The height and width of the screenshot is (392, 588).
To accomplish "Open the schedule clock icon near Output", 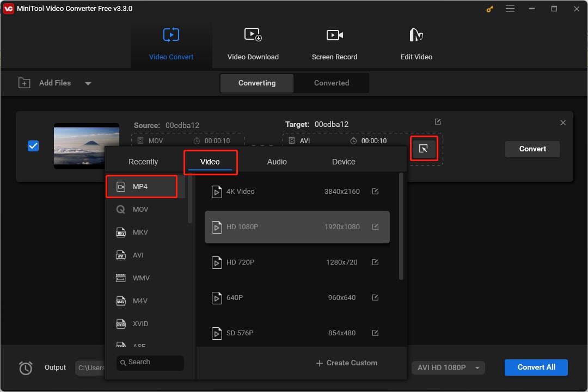I will tap(26, 368).
